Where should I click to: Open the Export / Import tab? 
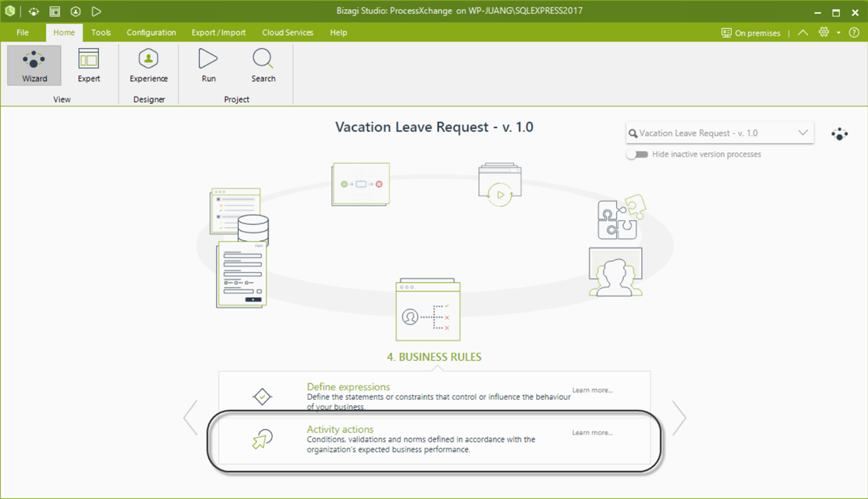tap(219, 32)
